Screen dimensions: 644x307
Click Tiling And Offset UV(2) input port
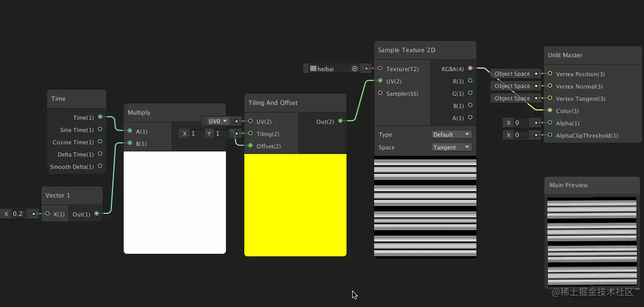[x=250, y=121]
